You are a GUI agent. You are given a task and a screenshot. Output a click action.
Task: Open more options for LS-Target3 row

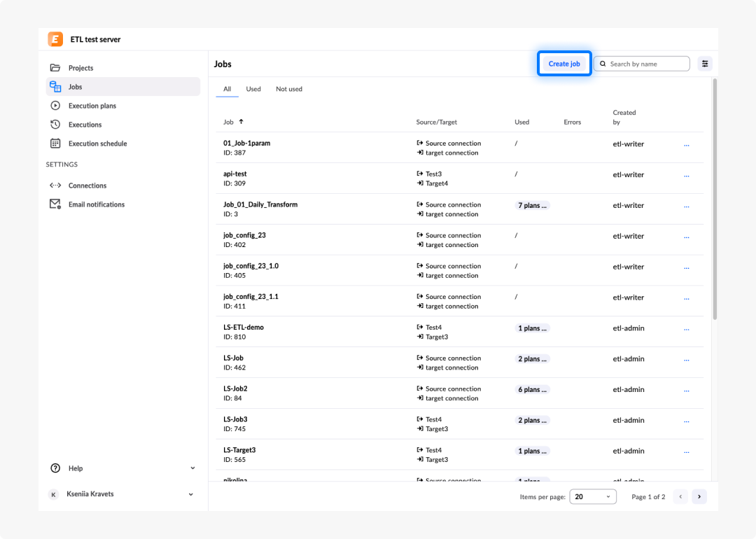[687, 452]
